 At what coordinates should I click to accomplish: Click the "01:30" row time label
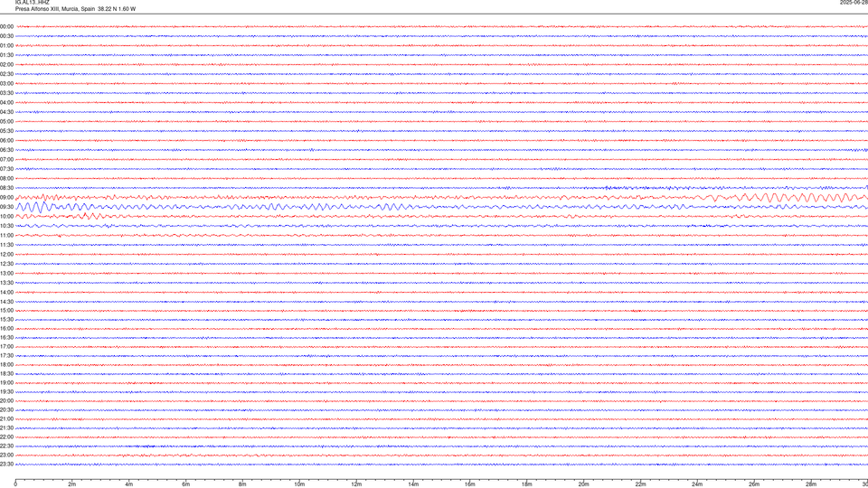(x=6, y=55)
